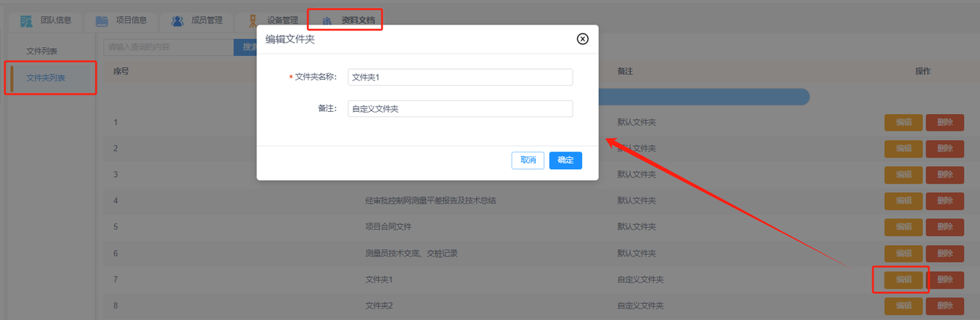Click the 团队信息 tab icon
Viewport: 980px width, 320px height.
tap(26, 21)
